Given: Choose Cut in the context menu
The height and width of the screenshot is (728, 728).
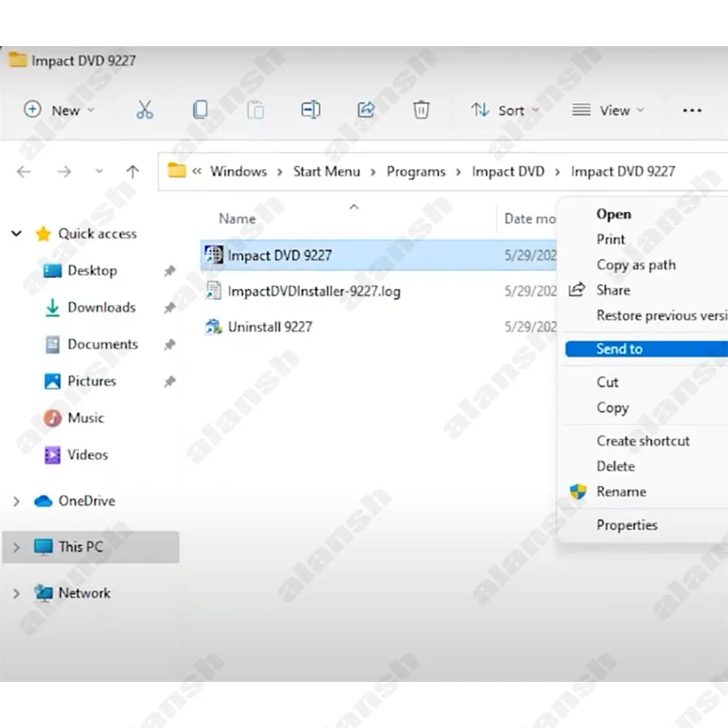Looking at the screenshot, I should click(x=607, y=382).
